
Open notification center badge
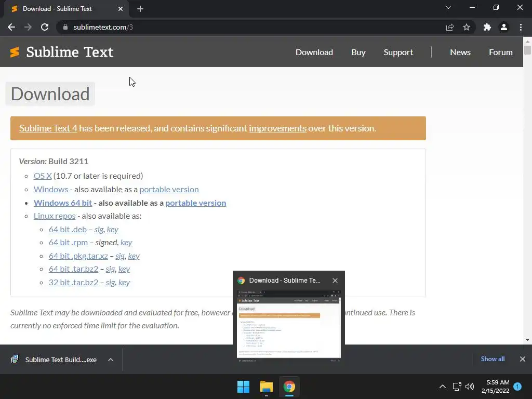point(517,387)
